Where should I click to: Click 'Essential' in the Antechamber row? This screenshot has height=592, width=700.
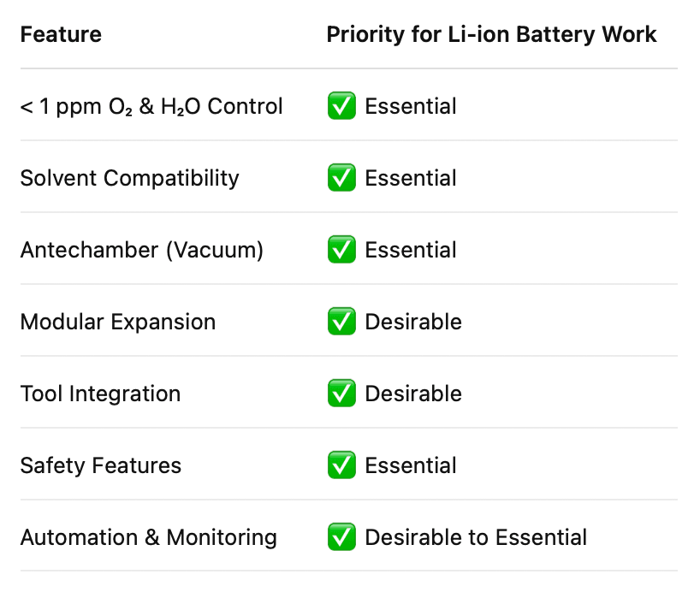411,250
